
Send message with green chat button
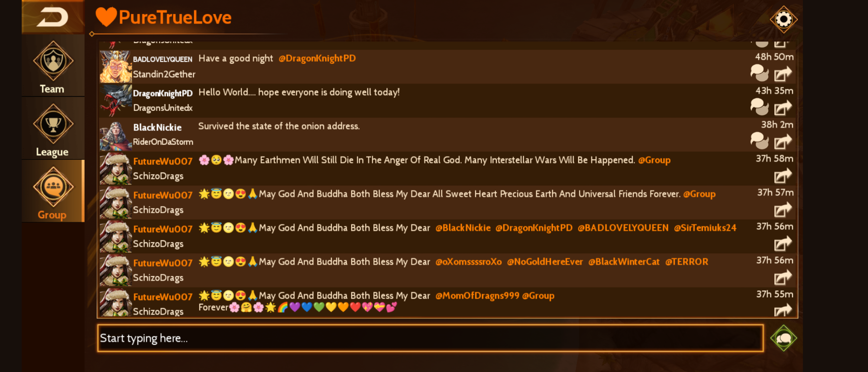coord(783,338)
